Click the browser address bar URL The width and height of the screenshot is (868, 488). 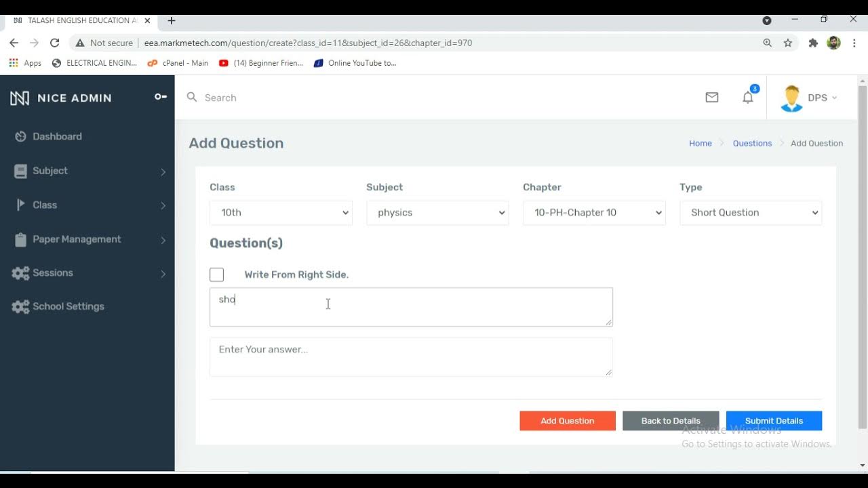tap(308, 43)
